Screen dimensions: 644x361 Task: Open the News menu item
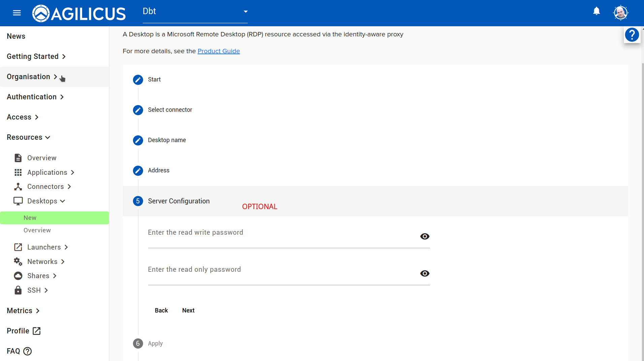click(16, 36)
